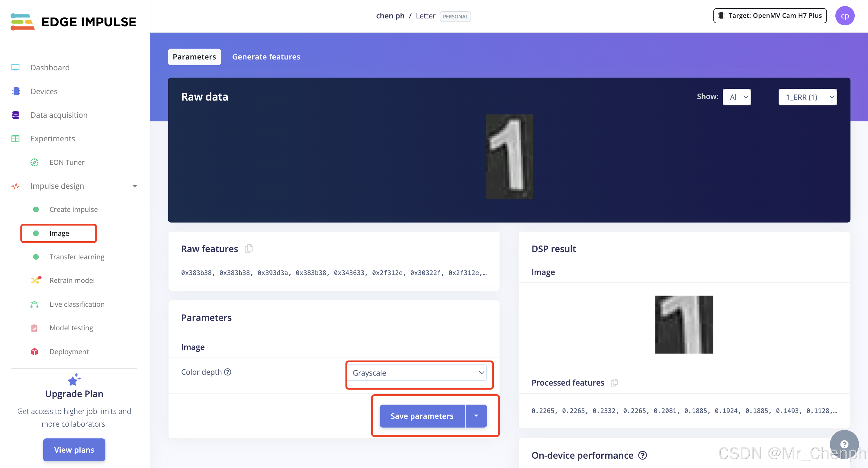Open the floating help bubble
The image size is (868, 468).
[844, 444]
